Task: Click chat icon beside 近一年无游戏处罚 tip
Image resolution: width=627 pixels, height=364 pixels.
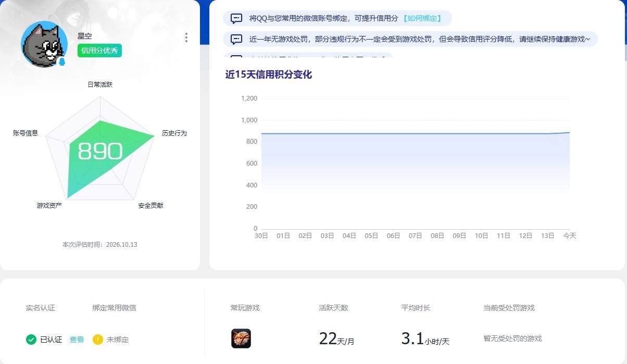Action: tap(236, 39)
